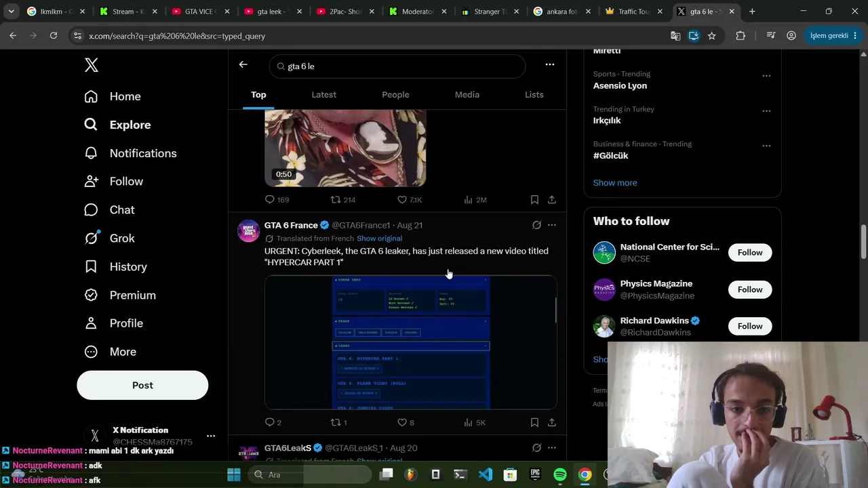Open options for the Asensio Lyon trend
The height and width of the screenshot is (488, 868).
click(766, 76)
